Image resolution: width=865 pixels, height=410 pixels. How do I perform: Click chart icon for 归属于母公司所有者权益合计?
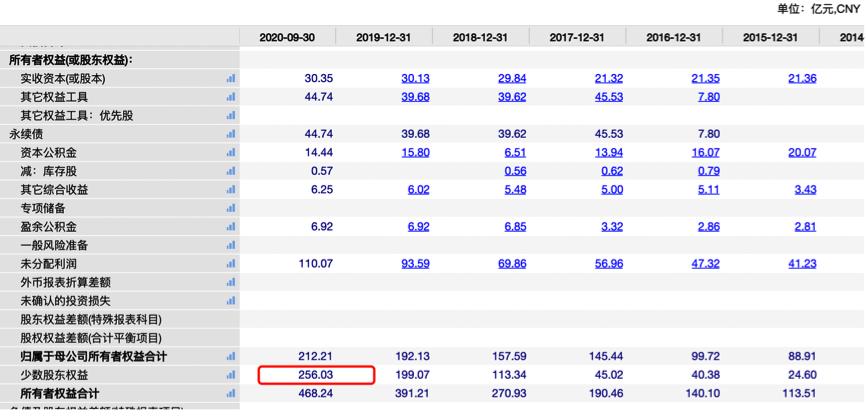pyautogui.click(x=231, y=357)
